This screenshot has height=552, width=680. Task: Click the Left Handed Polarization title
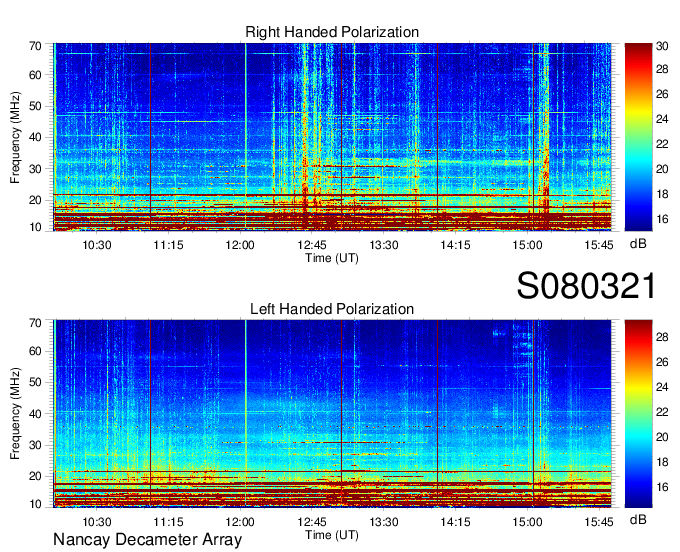(x=332, y=309)
